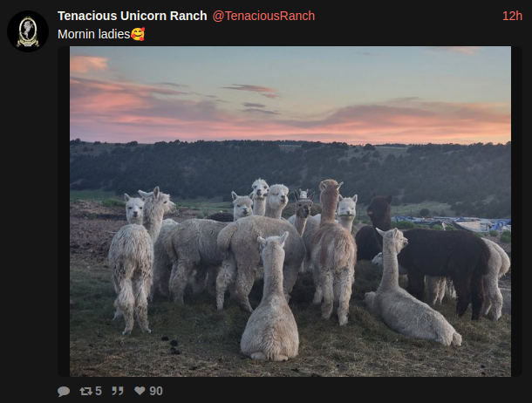Open the Tenacious Unicorn Ranch display name
This screenshot has width=532, height=403.
133,16
